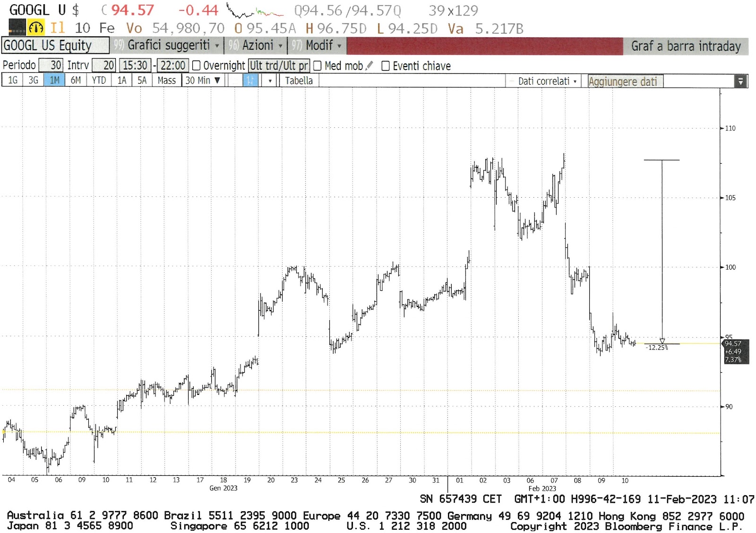Expand the Grafici suggeriti menu
The height and width of the screenshot is (533, 756).
click(x=167, y=45)
